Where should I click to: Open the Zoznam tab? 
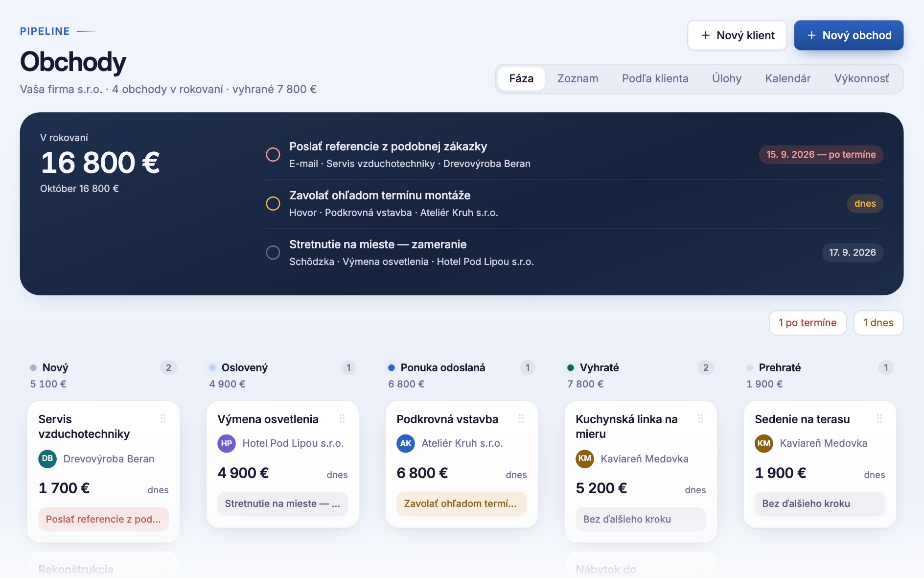click(x=577, y=78)
